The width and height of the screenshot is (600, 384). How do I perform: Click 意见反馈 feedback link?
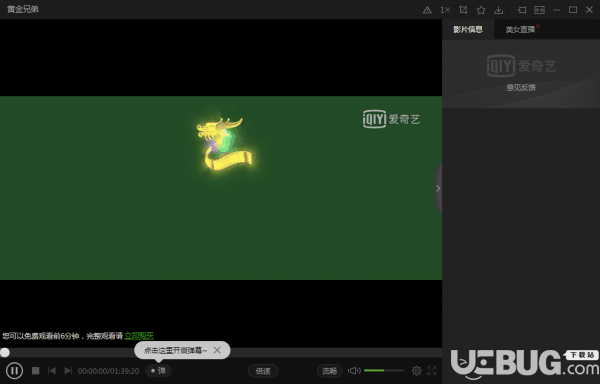(x=521, y=88)
